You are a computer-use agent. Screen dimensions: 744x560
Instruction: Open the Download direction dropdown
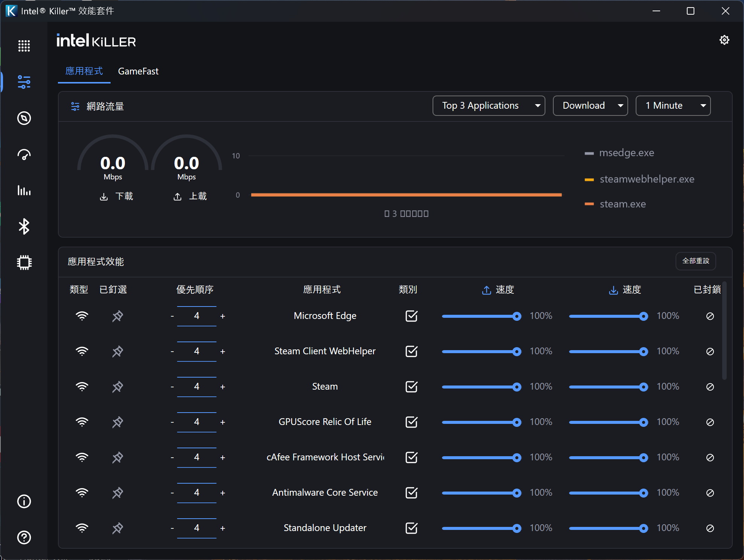(590, 106)
